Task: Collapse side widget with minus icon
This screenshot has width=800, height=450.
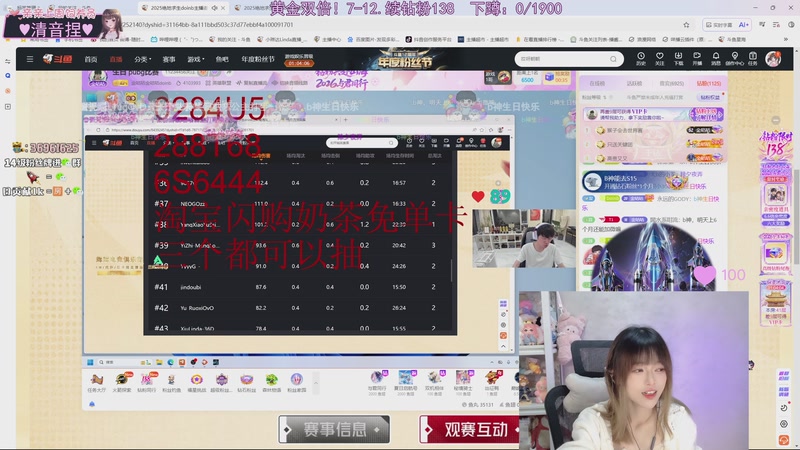Action: pos(776,120)
